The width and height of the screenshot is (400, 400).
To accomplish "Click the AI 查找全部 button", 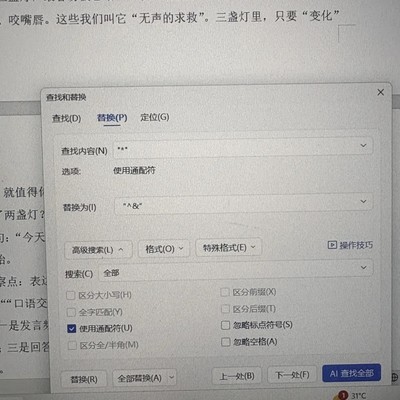I will click(x=352, y=373).
